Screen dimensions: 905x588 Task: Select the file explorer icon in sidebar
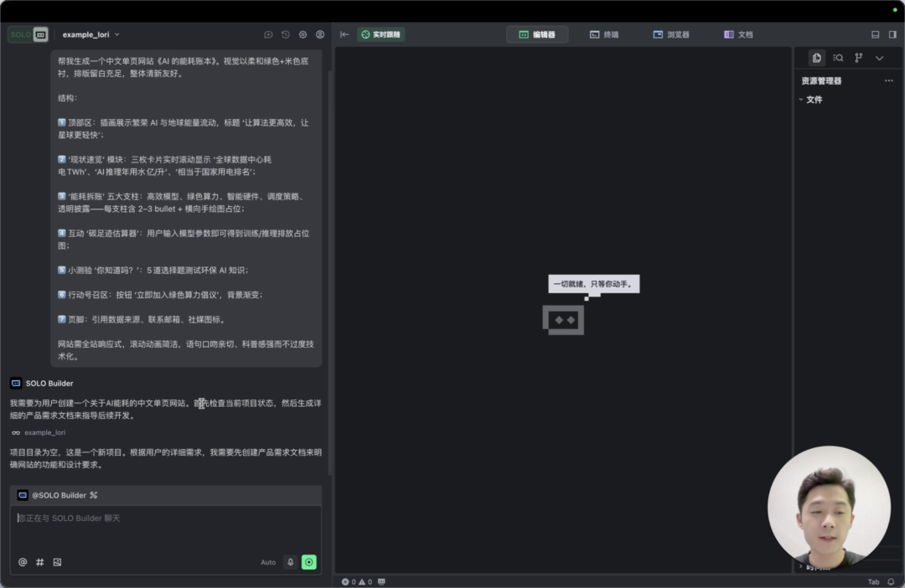coord(817,58)
